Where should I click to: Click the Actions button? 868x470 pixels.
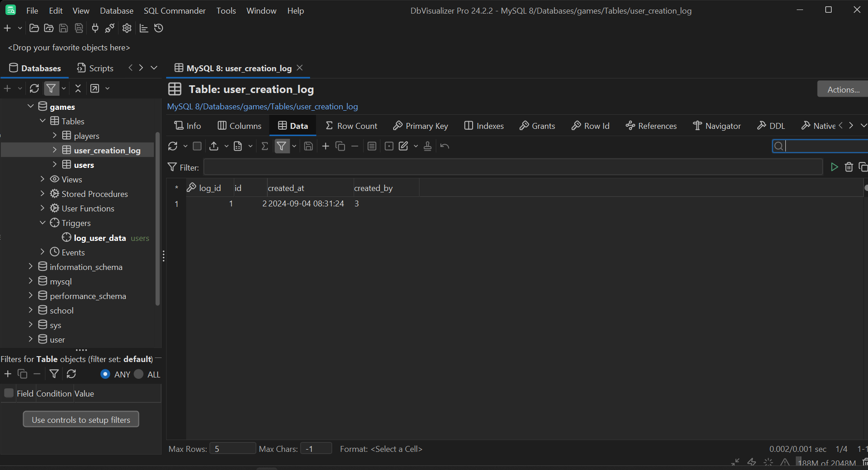pos(842,89)
